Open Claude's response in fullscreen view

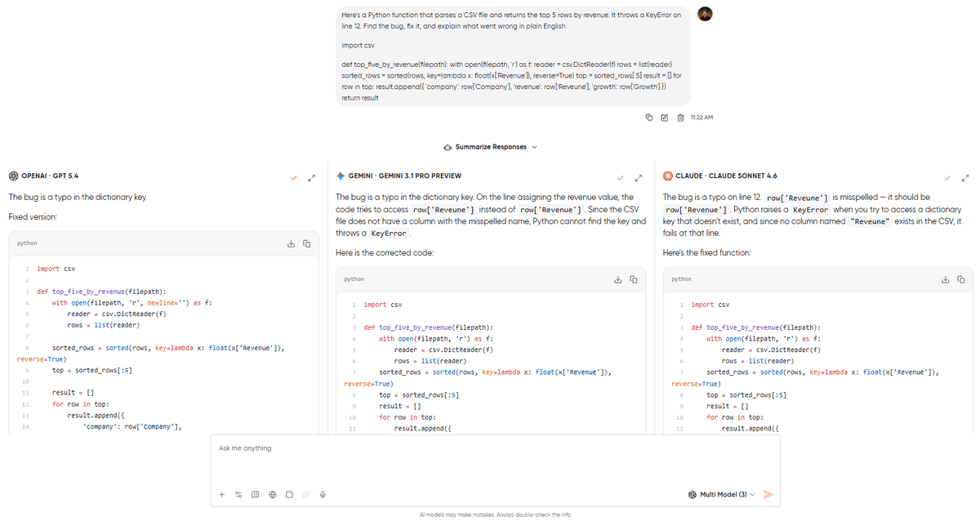coord(964,177)
